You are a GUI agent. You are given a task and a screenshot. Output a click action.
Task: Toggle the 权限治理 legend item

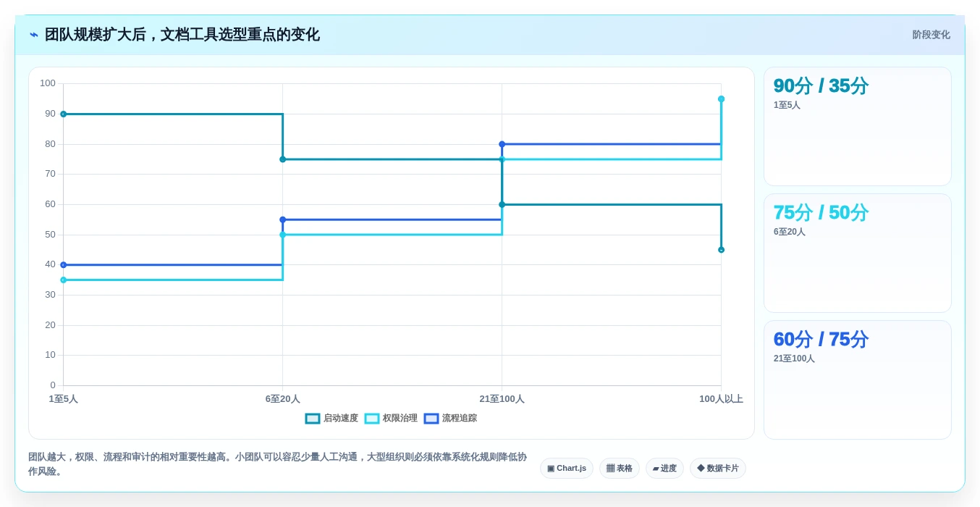(x=391, y=419)
